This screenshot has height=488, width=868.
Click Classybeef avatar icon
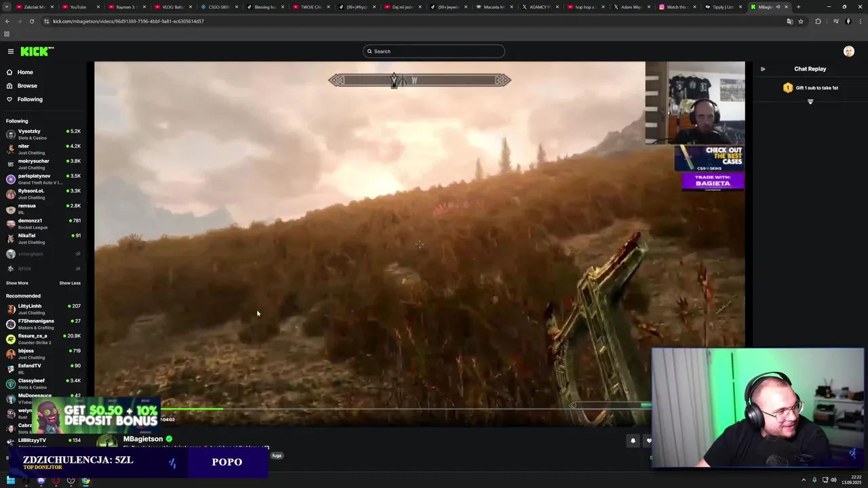(x=11, y=384)
